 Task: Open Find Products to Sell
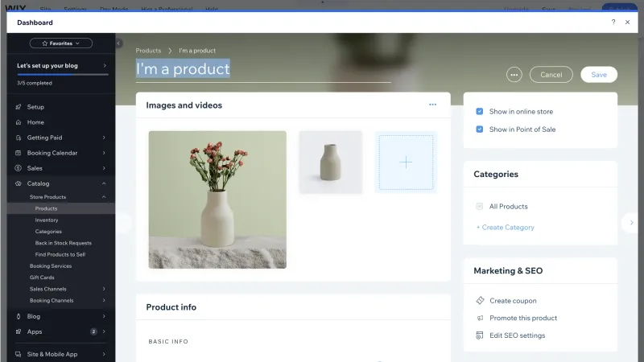pos(61,254)
